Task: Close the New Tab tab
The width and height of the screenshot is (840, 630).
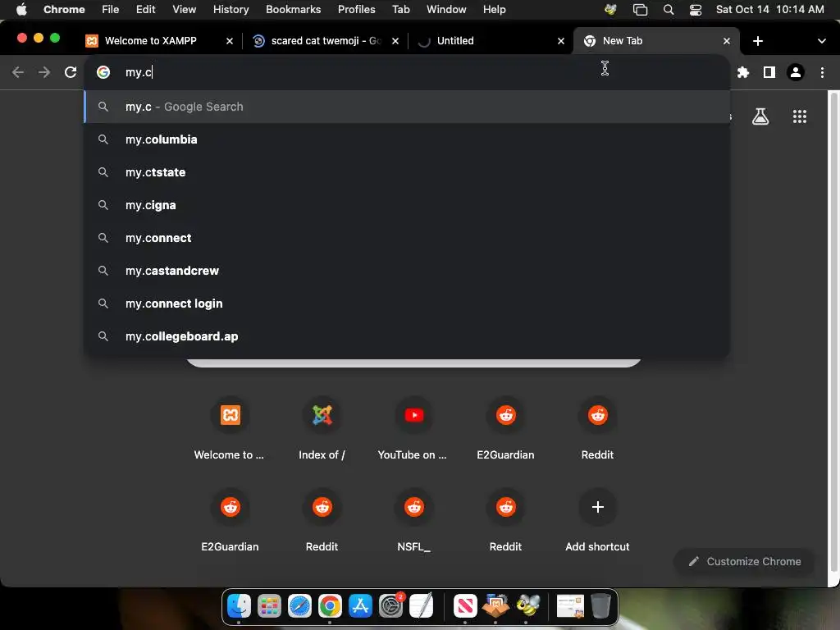Action: click(x=727, y=41)
